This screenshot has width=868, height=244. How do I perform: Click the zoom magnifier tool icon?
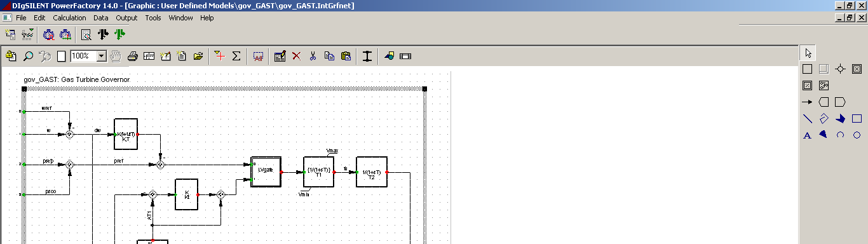pyautogui.click(x=28, y=56)
